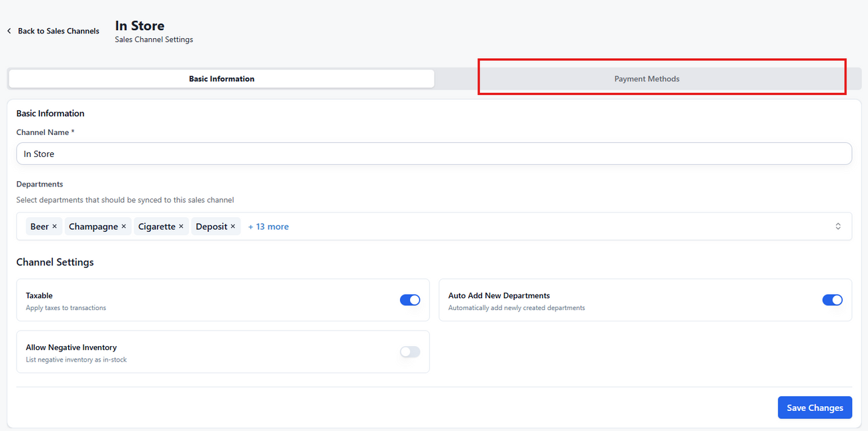The height and width of the screenshot is (431, 868).
Task: Click the back chevron arrow icon
Action: tap(8, 30)
